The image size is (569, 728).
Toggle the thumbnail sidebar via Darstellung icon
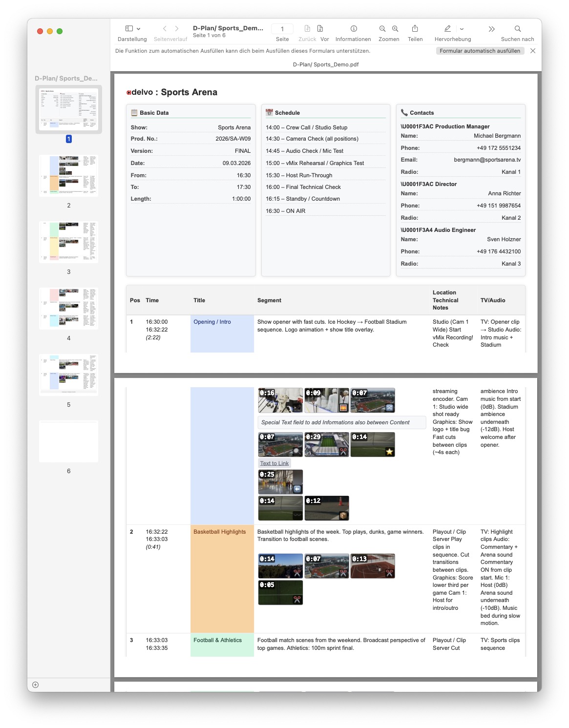(x=129, y=28)
